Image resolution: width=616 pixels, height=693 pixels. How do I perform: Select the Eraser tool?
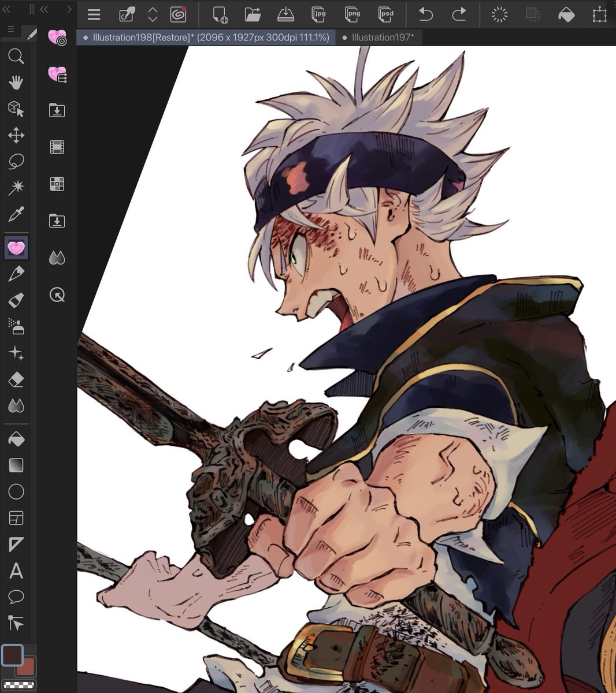[16, 379]
